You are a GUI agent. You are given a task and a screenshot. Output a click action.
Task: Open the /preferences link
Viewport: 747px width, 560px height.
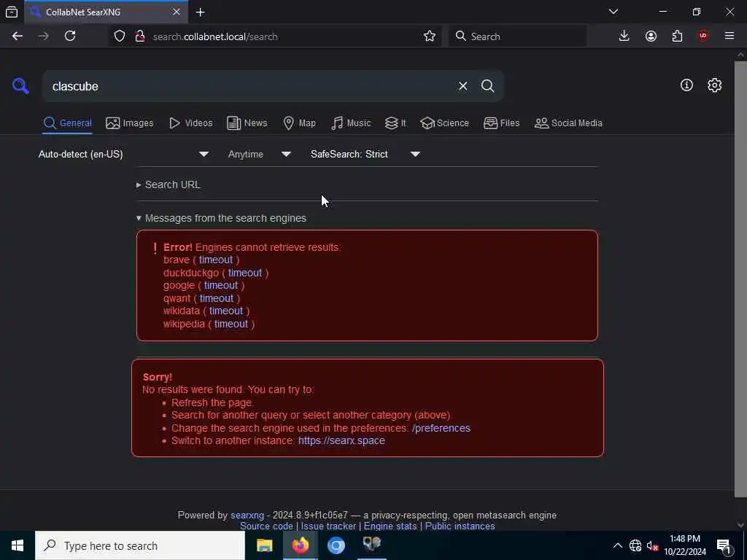[441, 428]
